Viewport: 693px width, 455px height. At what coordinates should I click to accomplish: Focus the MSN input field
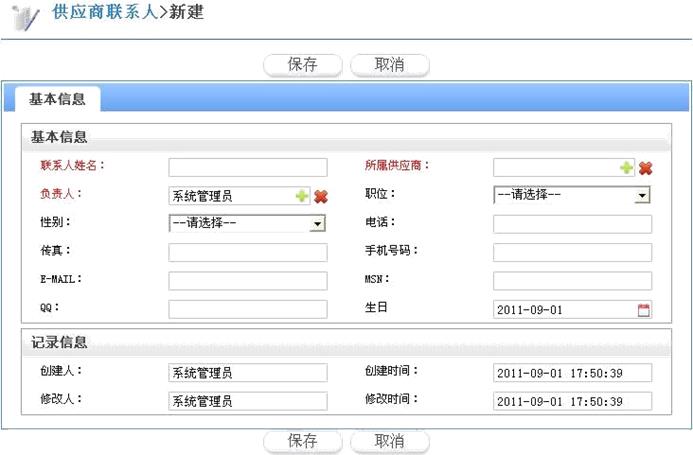click(572, 281)
